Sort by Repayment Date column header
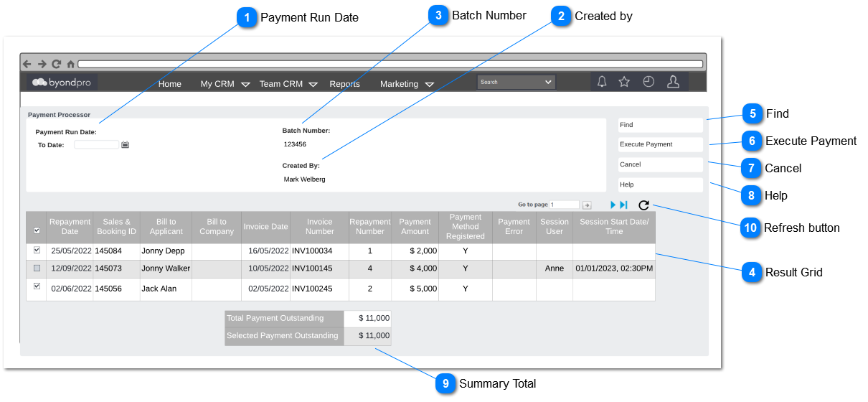This screenshot has width=868, height=402. tap(70, 227)
